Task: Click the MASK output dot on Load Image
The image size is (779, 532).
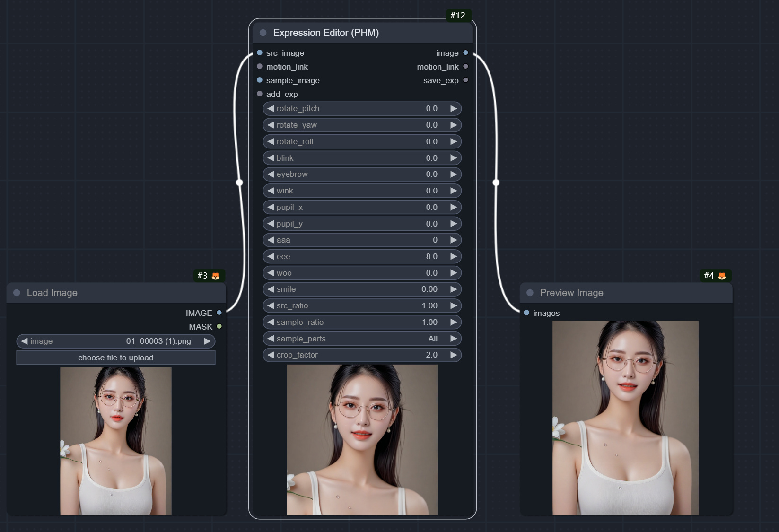Action: [x=219, y=326]
